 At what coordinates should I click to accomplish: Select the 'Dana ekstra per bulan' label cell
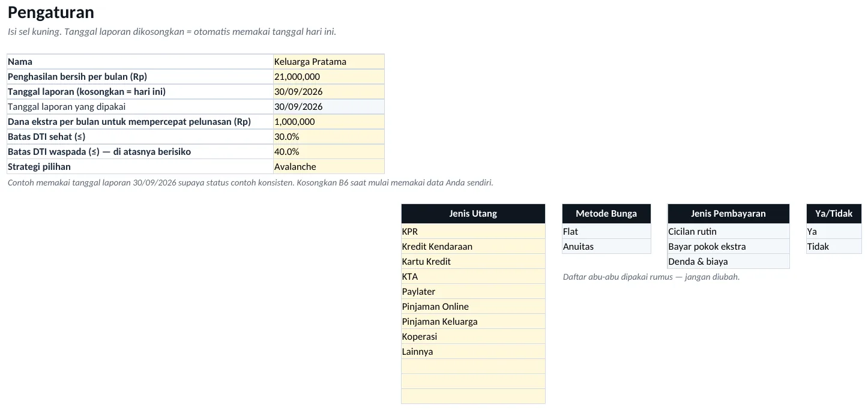click(140, 122)
